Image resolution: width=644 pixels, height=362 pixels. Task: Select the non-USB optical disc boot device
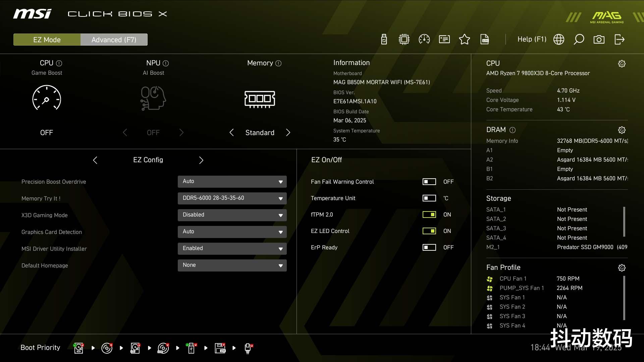tap(107, 348)
